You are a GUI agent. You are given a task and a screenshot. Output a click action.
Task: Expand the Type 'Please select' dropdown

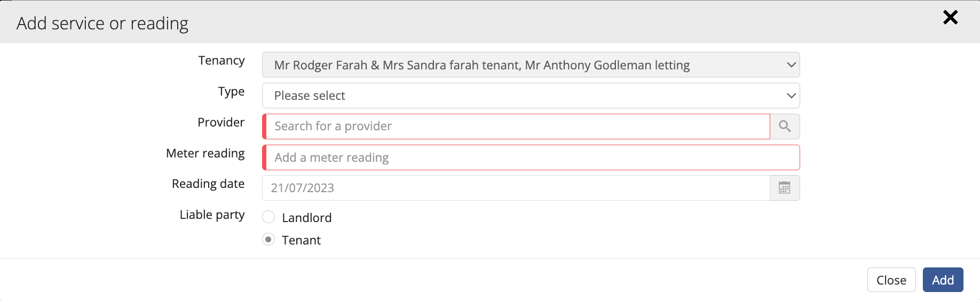pos(531,96)
